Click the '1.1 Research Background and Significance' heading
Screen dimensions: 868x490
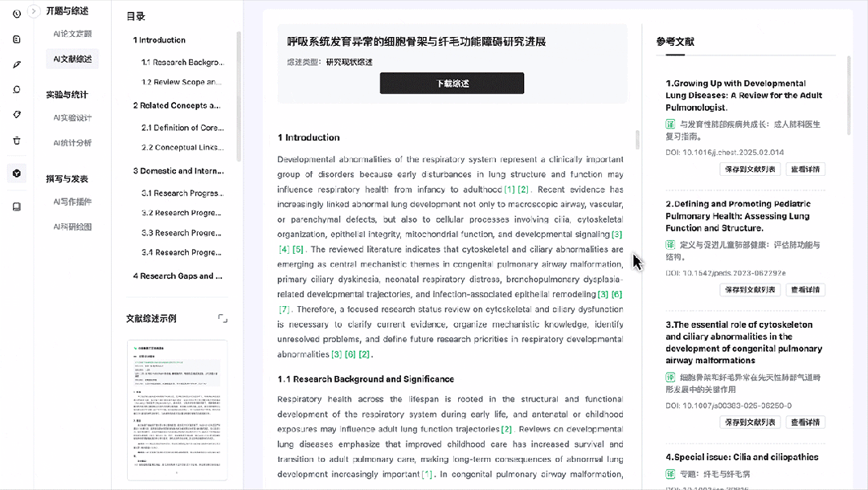point(366,379)
